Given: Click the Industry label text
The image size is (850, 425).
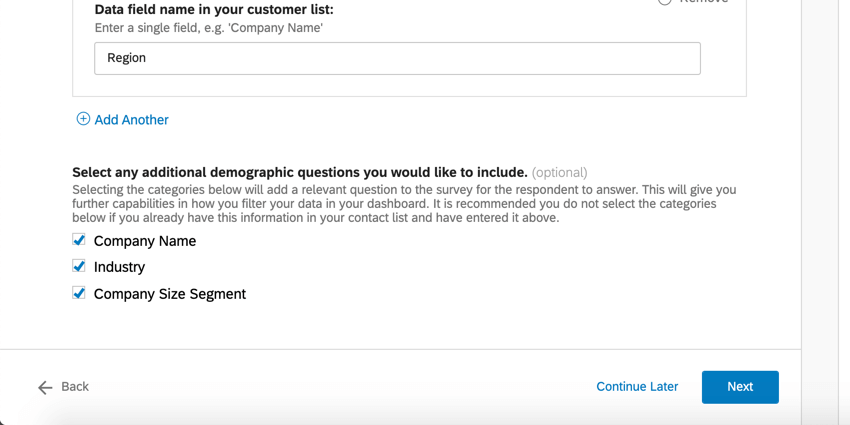Looking at the screenshot, I should 119,267.
